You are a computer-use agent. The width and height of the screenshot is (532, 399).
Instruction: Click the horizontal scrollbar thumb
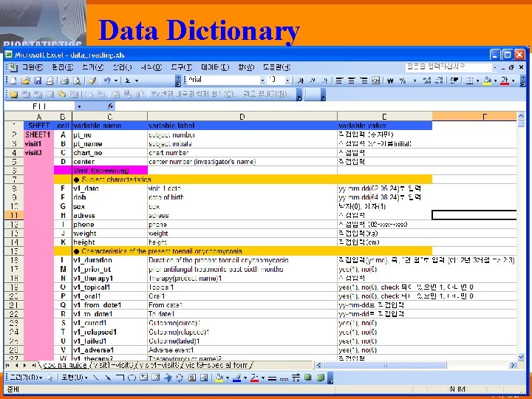(385, 366)
